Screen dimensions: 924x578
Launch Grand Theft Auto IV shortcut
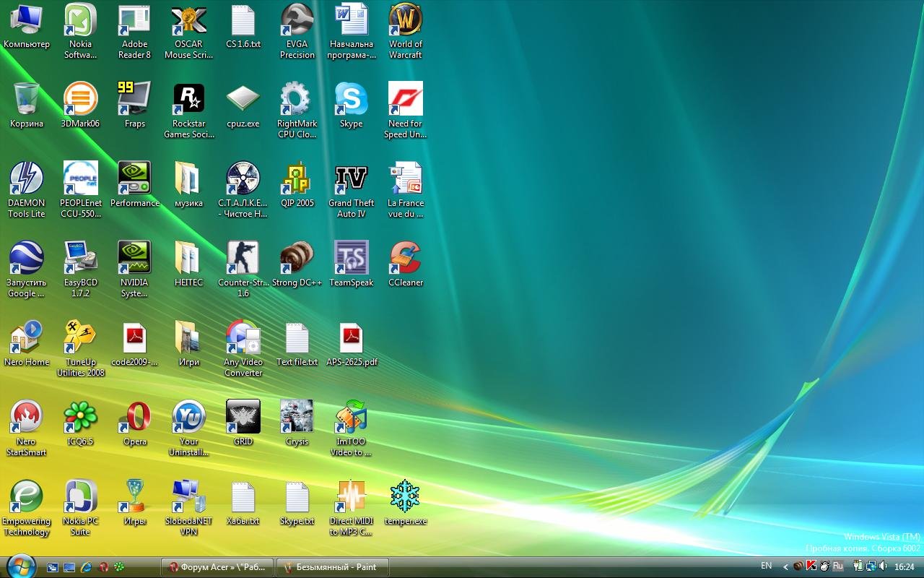point(352,178)
